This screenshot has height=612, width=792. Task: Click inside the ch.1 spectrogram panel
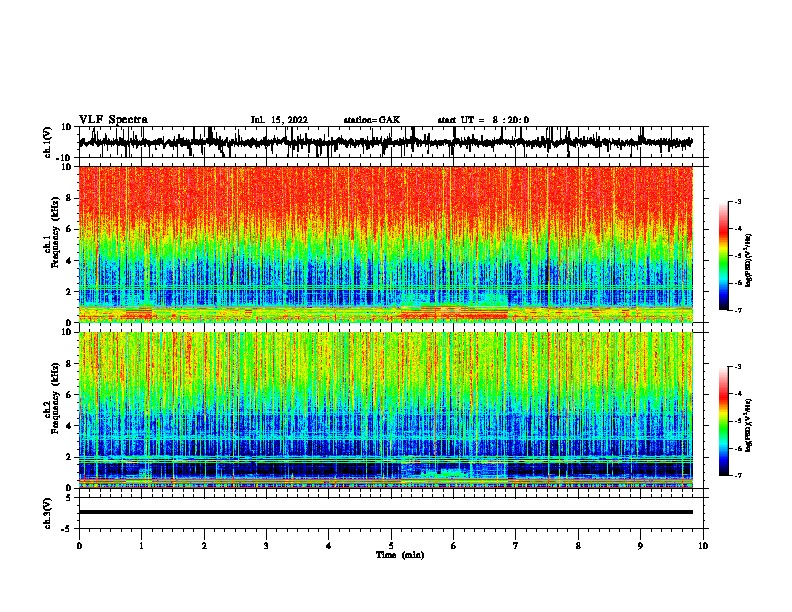386,244
